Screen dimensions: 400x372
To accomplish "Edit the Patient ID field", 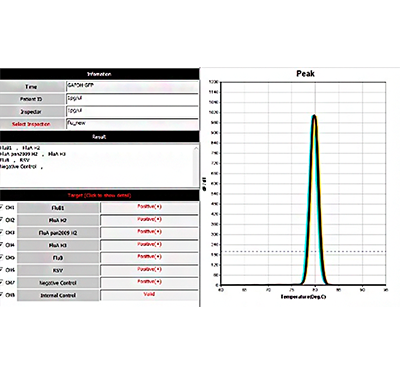I will (132, 99).
